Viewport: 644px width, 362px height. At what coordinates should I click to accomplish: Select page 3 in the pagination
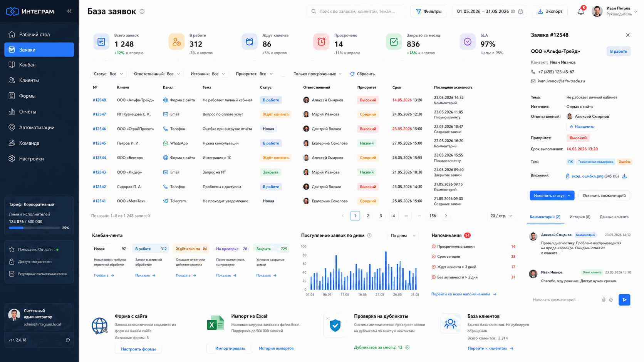[x=381, y=216]
